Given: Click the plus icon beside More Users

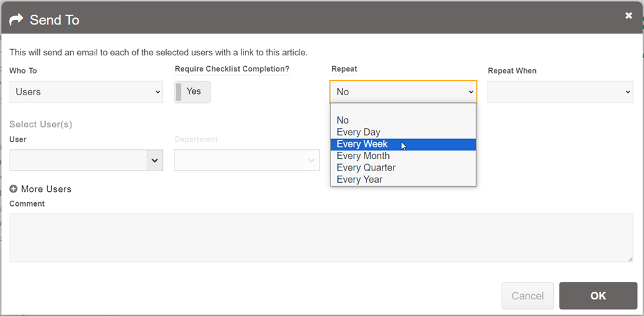Looking at the screenshot, I should point(14,189).
